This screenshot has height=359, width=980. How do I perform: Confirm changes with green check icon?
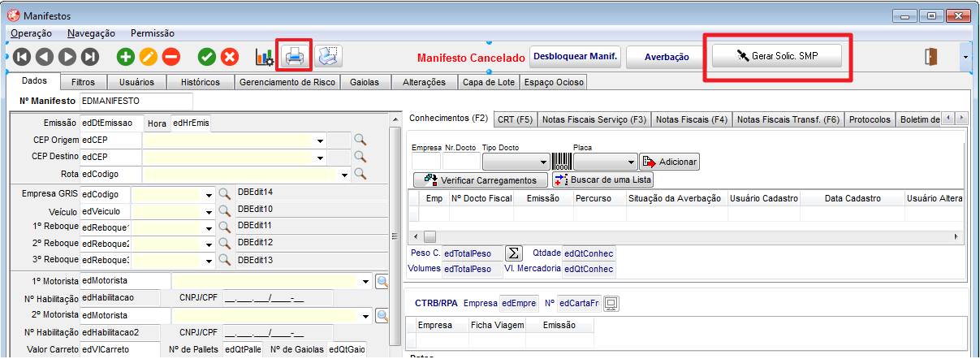pos(207,57)
